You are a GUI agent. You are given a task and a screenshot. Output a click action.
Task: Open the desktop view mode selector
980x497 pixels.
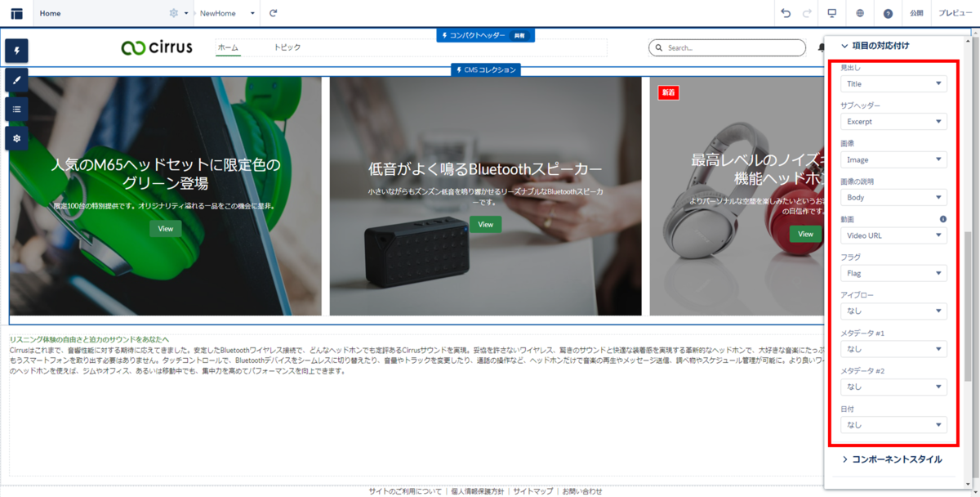click(832, 13)
